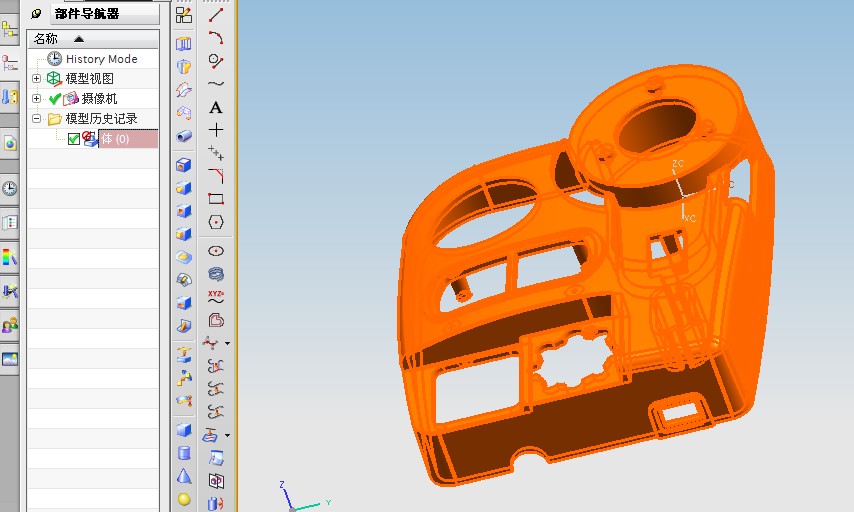Select the Arc curve tool
The image size is (854, 512).
coord(216,38)
